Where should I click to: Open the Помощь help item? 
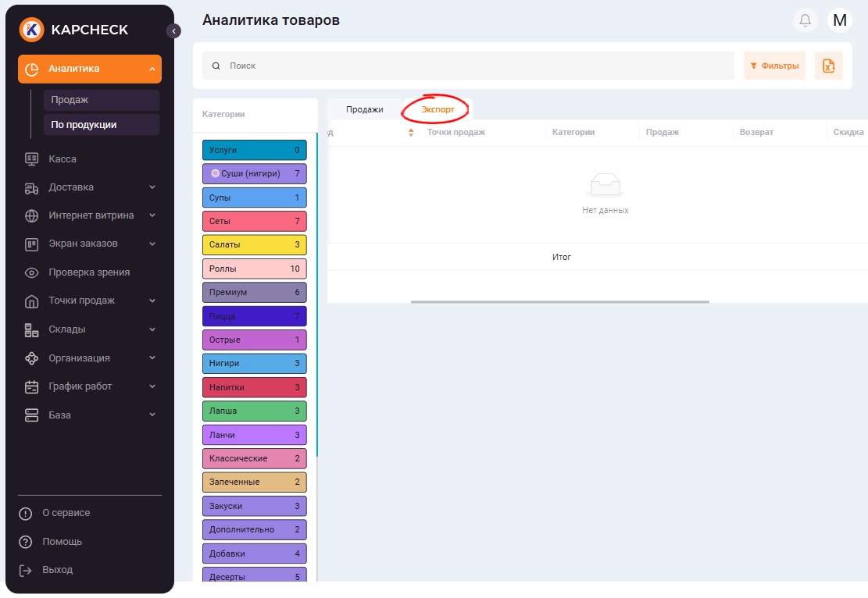pos(62,542)
